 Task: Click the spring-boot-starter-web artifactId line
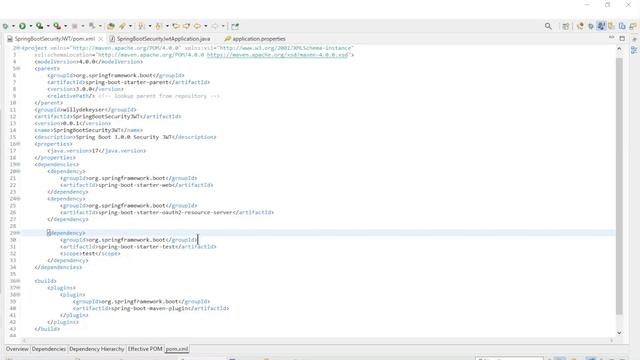tap(137, 185)
